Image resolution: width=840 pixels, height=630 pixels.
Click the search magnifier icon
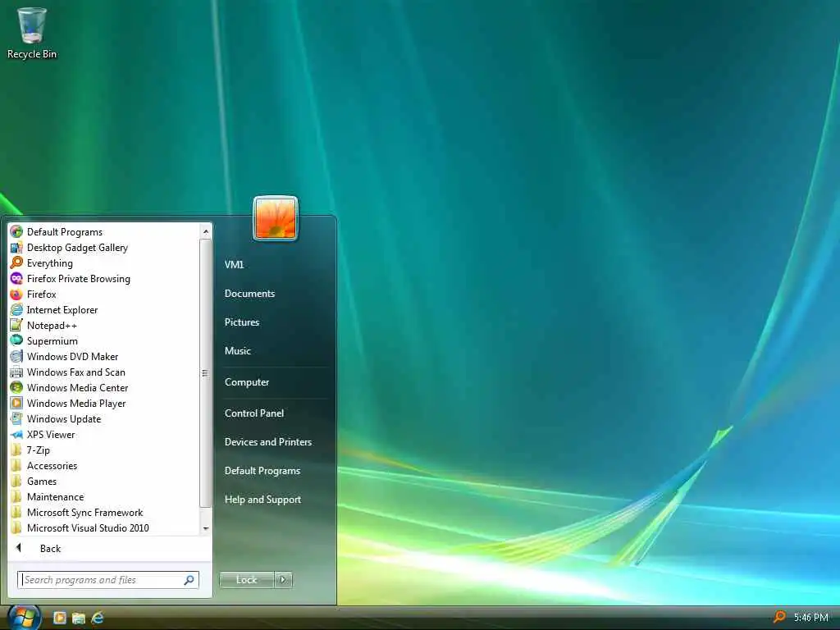point(189,580)
